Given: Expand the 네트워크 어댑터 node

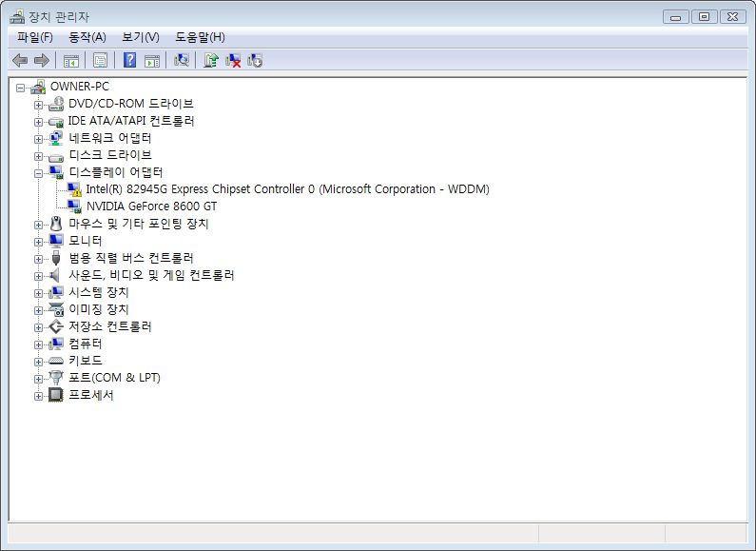Looking at the screenshot, I should (38, 139).
